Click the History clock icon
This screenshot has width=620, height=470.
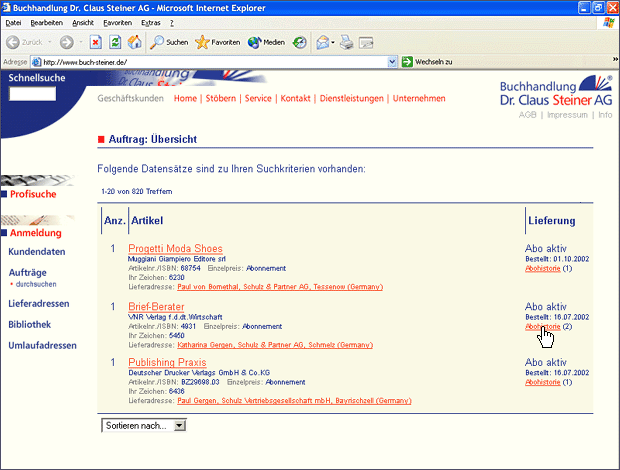tap(300, 42)
